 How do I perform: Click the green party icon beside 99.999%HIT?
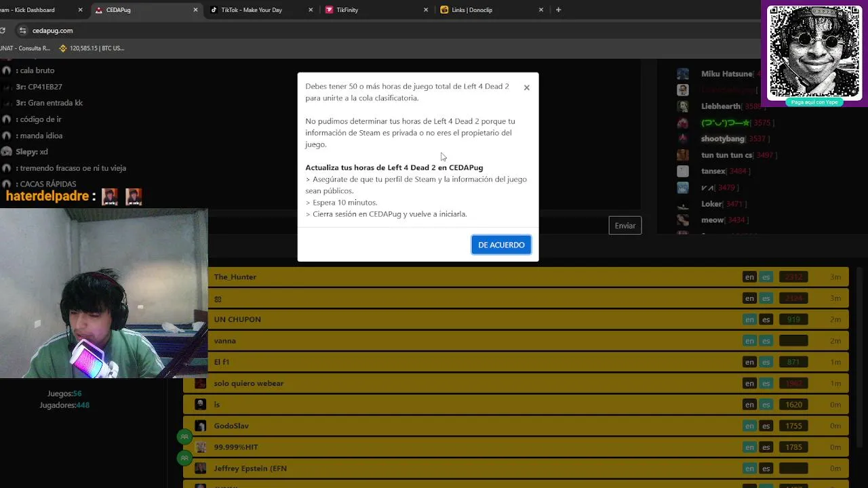pos(184,459)
